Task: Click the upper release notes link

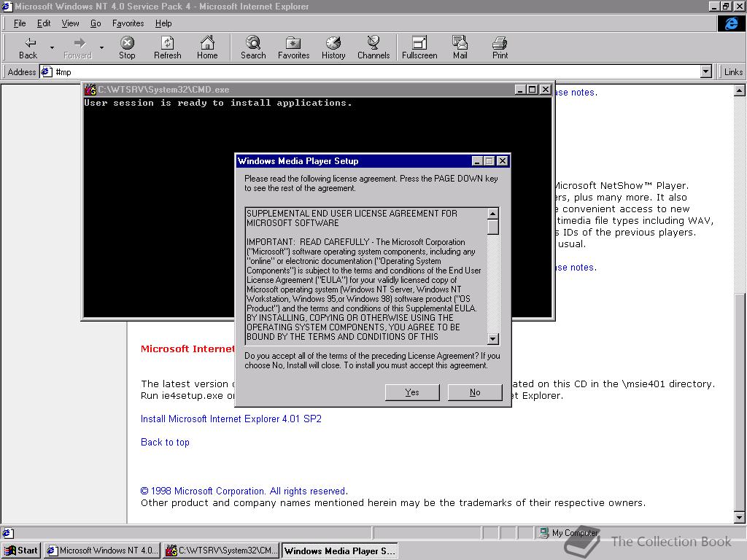Action: click(576, 93)
